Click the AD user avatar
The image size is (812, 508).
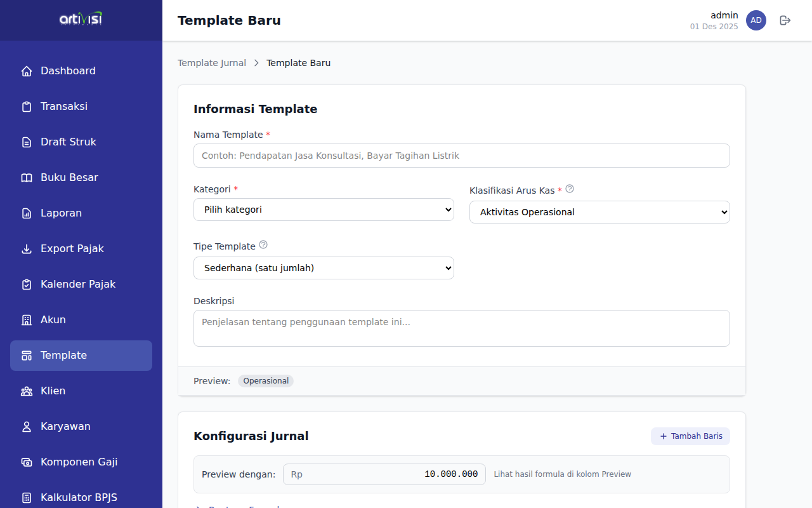[x=756, y=20]
